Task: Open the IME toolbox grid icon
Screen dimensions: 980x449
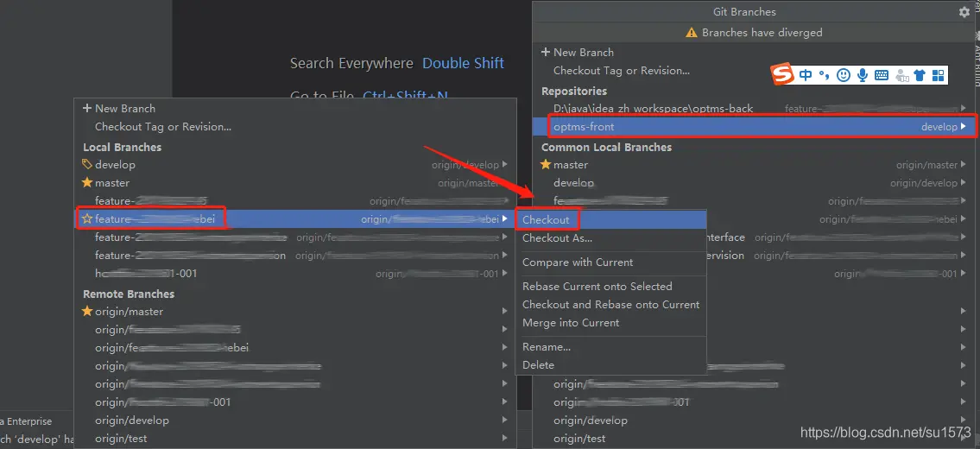Action: point(938,75)
